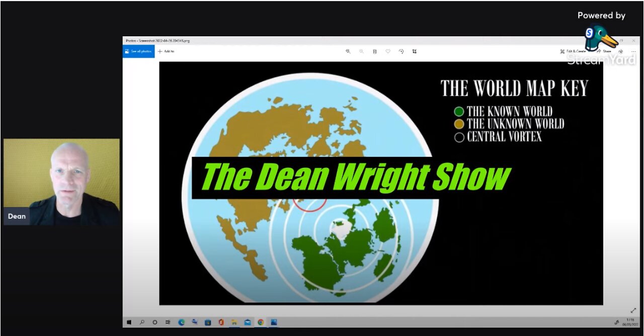This screenshot has width=644, height=336.
Task: Switch to Google Chrome on the taskbar
Action: (261, 322)
